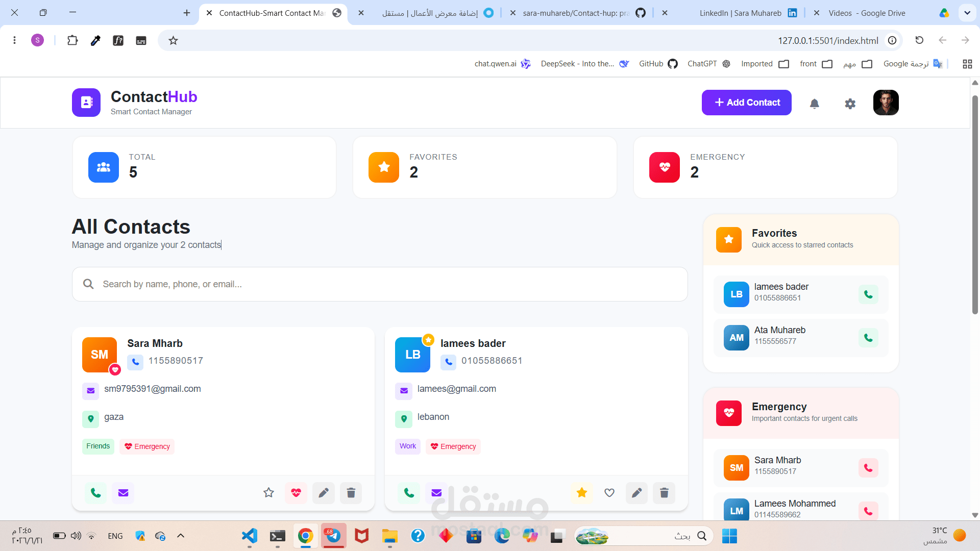Click the LB avatar on lamees bader card

[412, 355]
